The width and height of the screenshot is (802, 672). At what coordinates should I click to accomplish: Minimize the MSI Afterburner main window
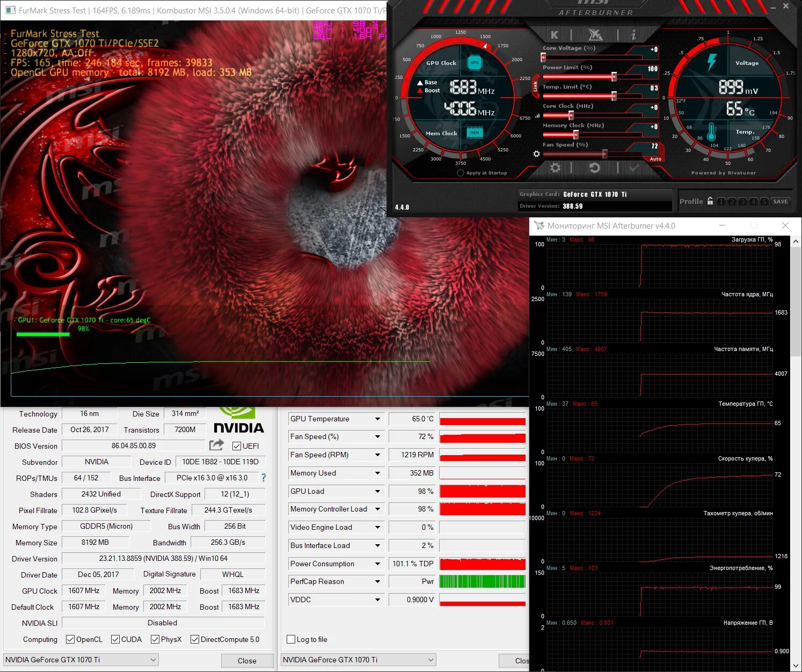774,6
